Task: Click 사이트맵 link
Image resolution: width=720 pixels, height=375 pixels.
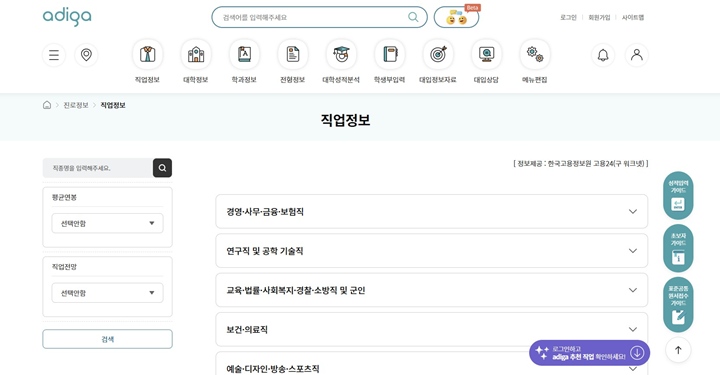Action: click(x=633, y=17)
